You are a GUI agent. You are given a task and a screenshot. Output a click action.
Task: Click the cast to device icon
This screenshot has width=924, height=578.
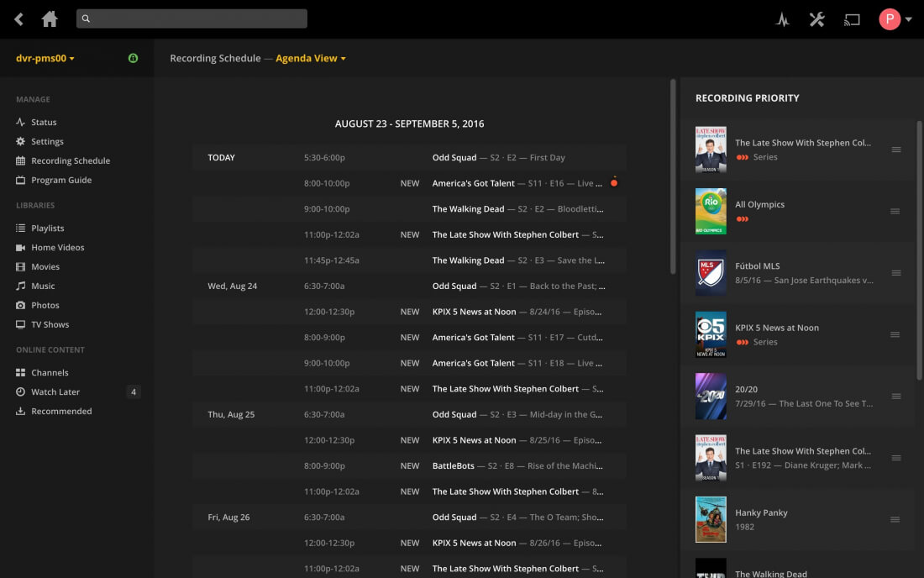pos(852,19)
